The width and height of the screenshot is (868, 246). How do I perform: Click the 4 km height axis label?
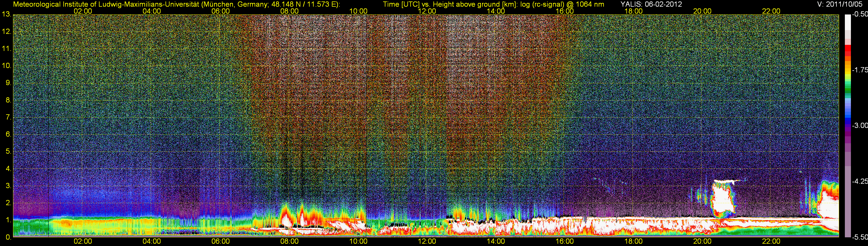8,168
